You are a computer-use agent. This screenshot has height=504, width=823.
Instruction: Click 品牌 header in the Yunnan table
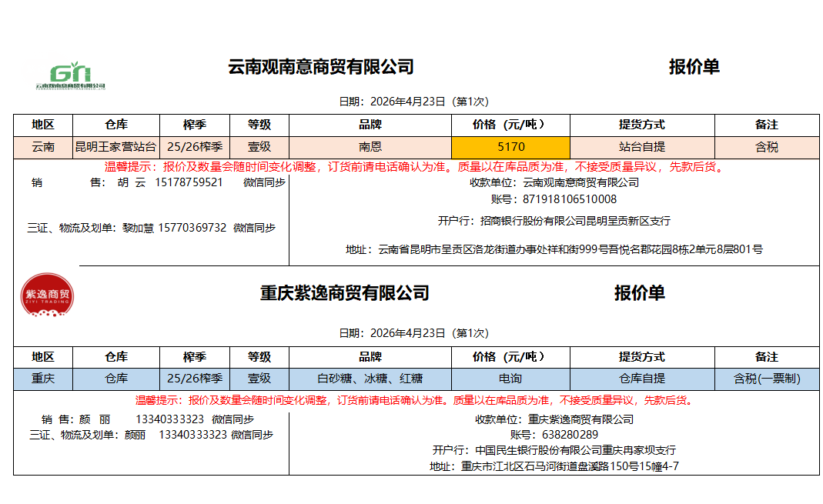point(370,125)
